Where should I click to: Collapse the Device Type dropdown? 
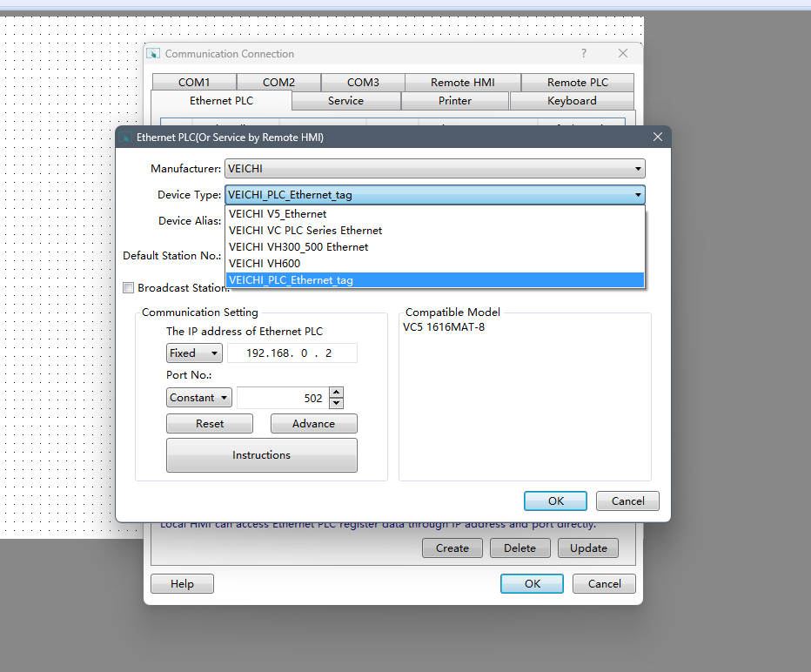pyautogui.click(x=638, y=195)
